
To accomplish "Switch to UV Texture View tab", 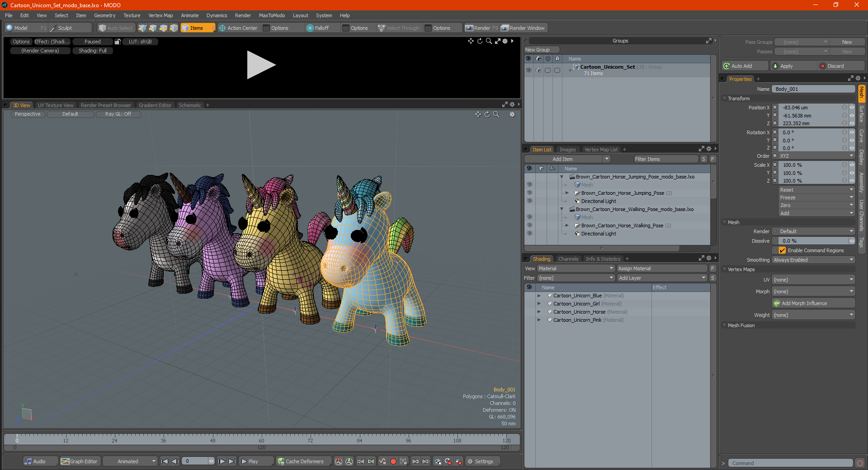I will [x=56, y=105].
